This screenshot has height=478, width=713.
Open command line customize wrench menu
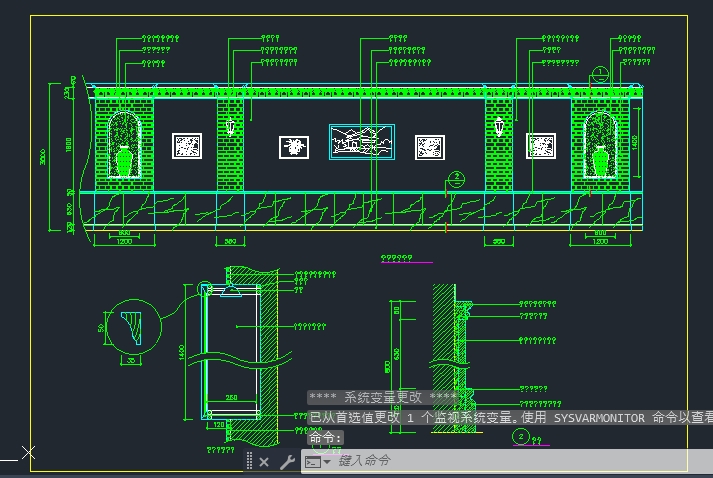pyautogui.click(x=287, y=462)
